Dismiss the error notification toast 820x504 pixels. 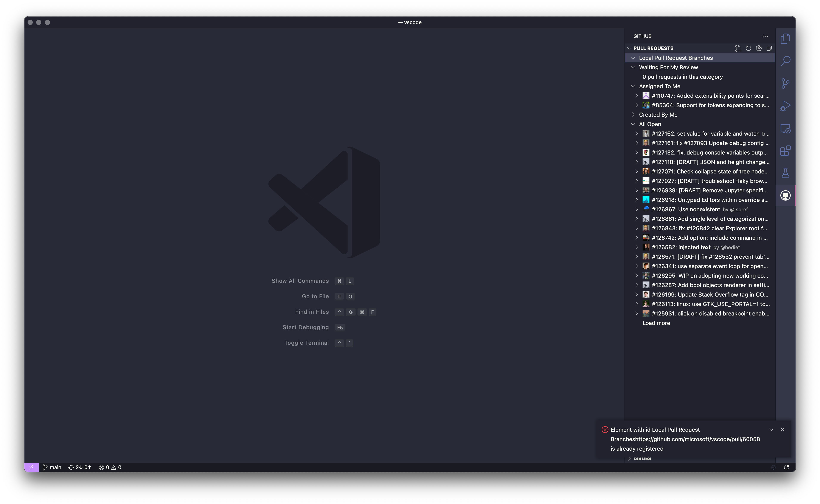(782, 430)
